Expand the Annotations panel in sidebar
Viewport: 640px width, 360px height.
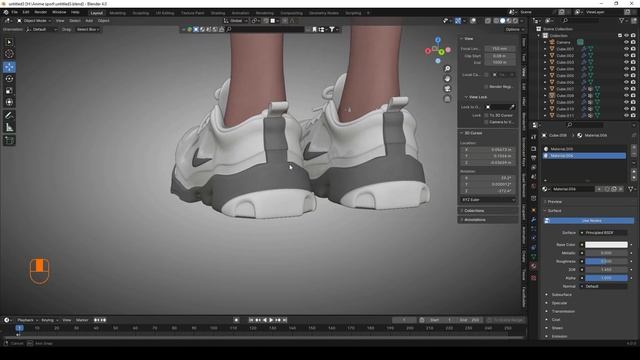[x=475, y=220]
